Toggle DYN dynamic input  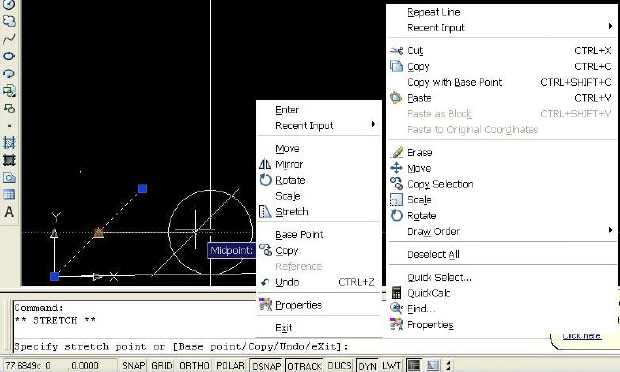(x=367, y=366)
